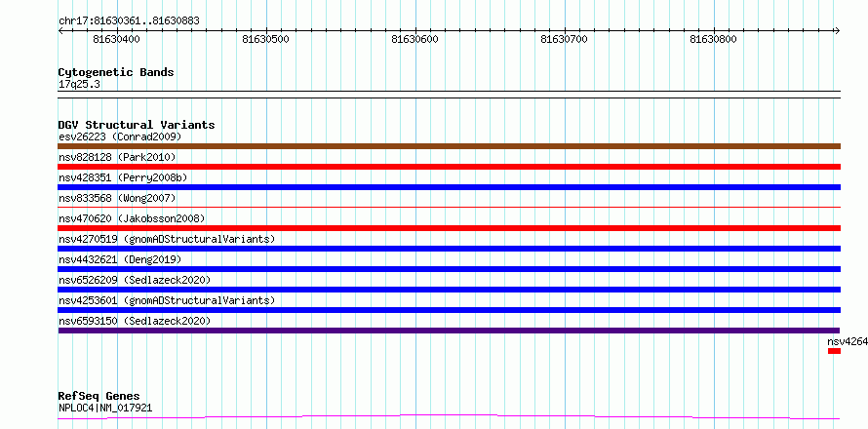Select the blue nsv6526209 variant bar

tap(450, 290)
